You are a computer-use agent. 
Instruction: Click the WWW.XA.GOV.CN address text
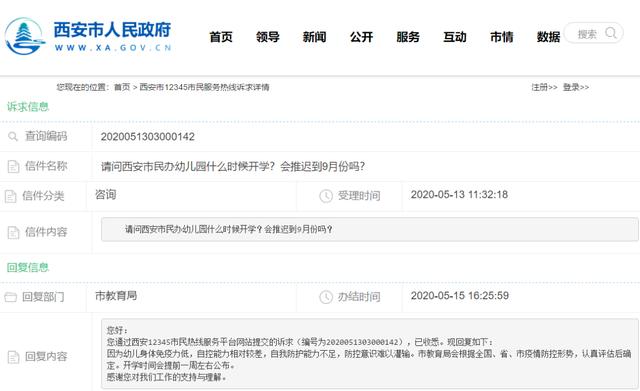click(113, 48)
